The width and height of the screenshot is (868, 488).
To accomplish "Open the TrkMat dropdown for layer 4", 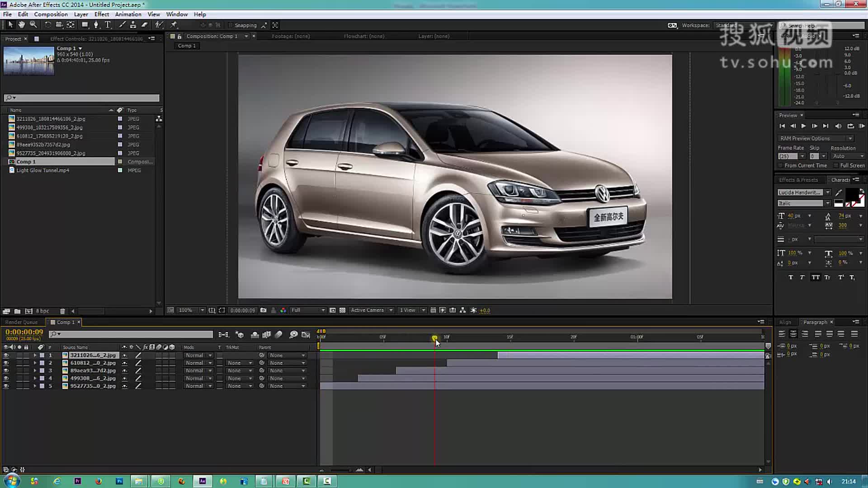I will tap(240, 379).
